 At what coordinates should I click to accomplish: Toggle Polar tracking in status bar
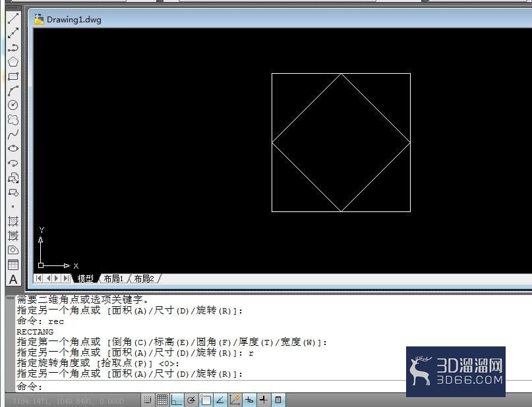click(191, 400)
